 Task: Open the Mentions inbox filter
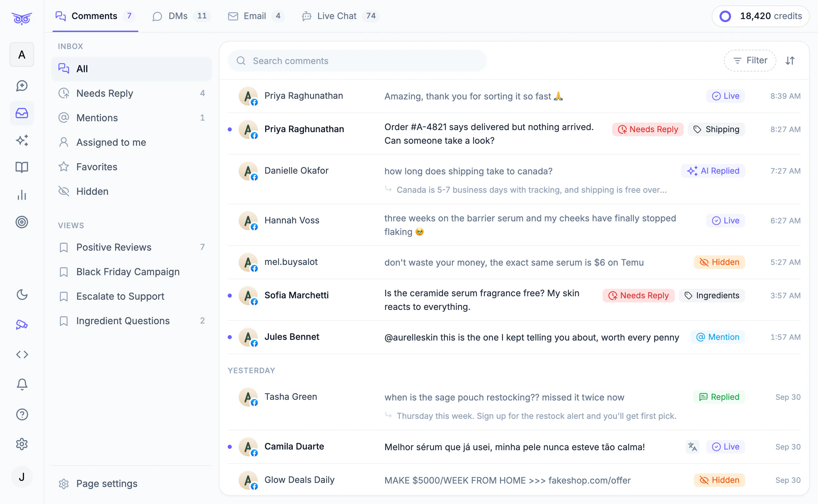(x=132, y=118)
